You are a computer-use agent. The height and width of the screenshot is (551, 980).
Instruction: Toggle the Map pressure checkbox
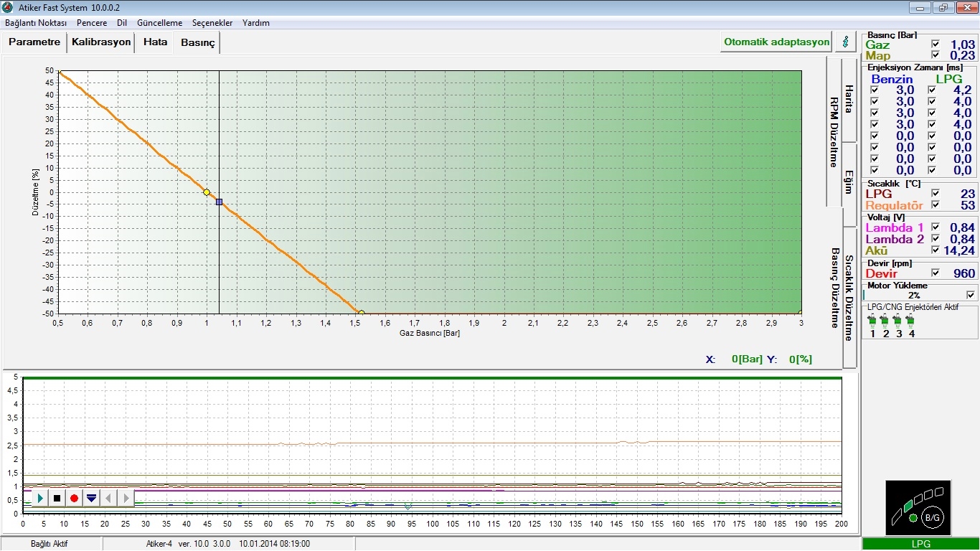click(935, 55)
